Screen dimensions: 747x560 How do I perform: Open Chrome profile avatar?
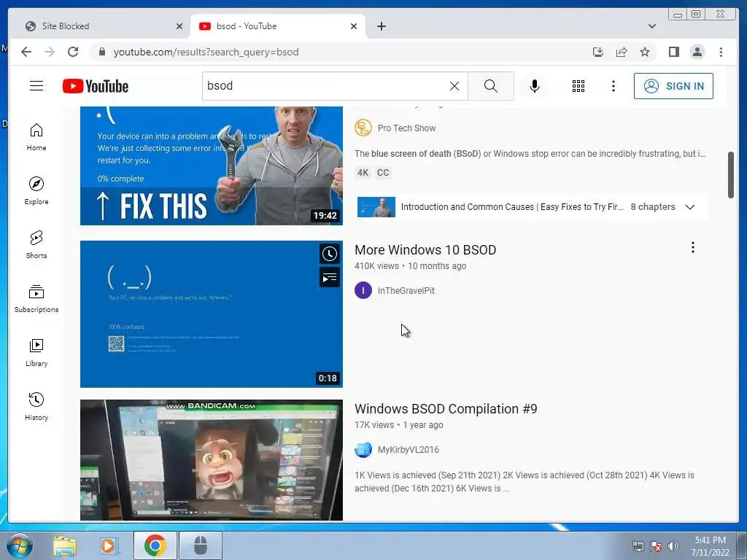click(697, 52)
